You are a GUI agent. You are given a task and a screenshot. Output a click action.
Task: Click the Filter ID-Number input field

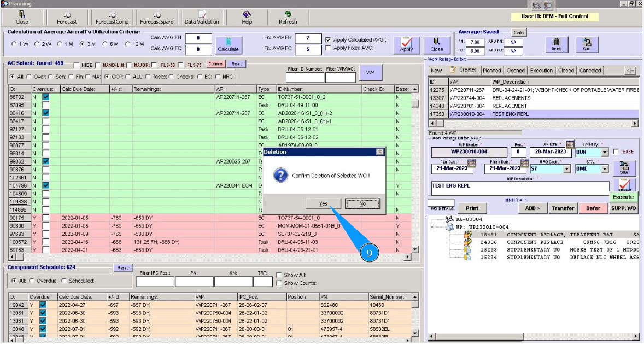point(305,77)
